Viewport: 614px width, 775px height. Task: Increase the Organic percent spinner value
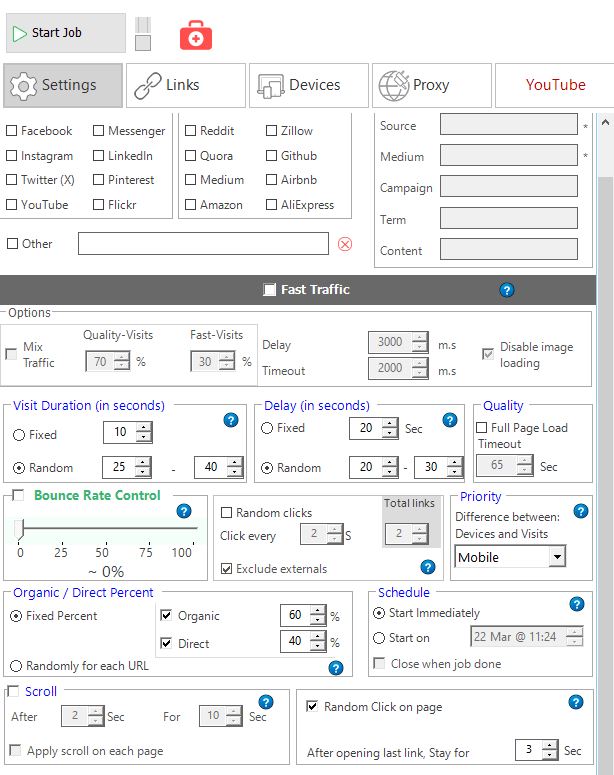pyautogui.click(x=318, y=611)
